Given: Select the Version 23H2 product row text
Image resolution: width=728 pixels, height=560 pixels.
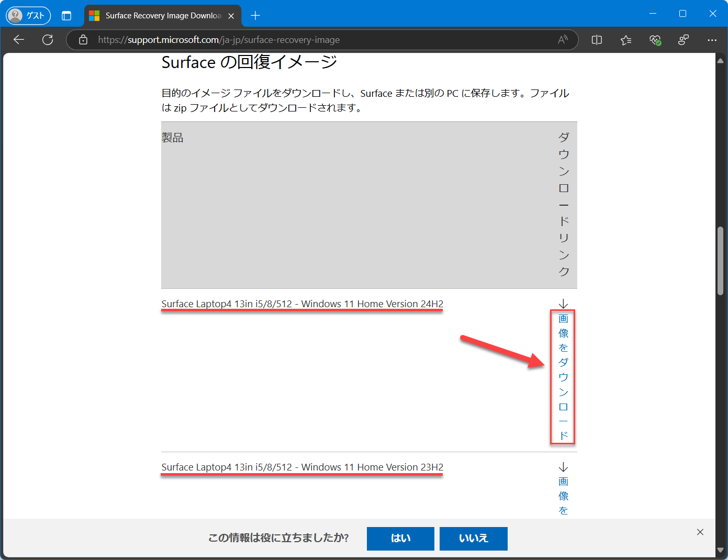Looking at the screenshot, I should click(302, 467).
